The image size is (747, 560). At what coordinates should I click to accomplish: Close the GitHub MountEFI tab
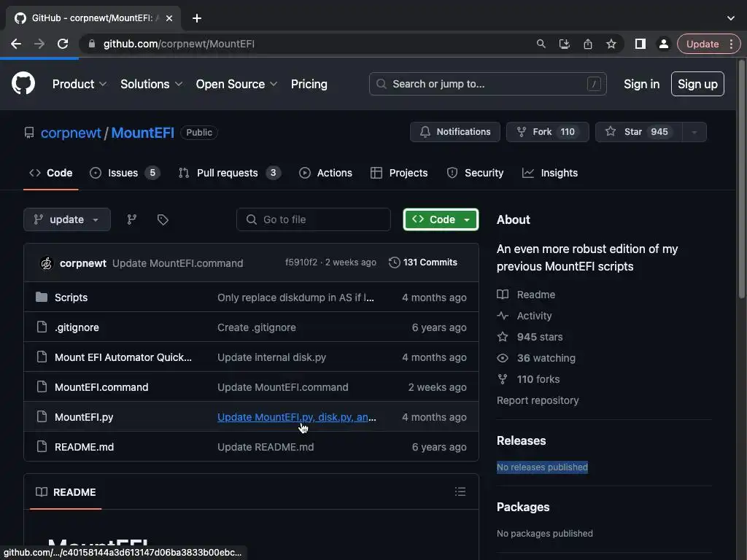tap(169, 18)
